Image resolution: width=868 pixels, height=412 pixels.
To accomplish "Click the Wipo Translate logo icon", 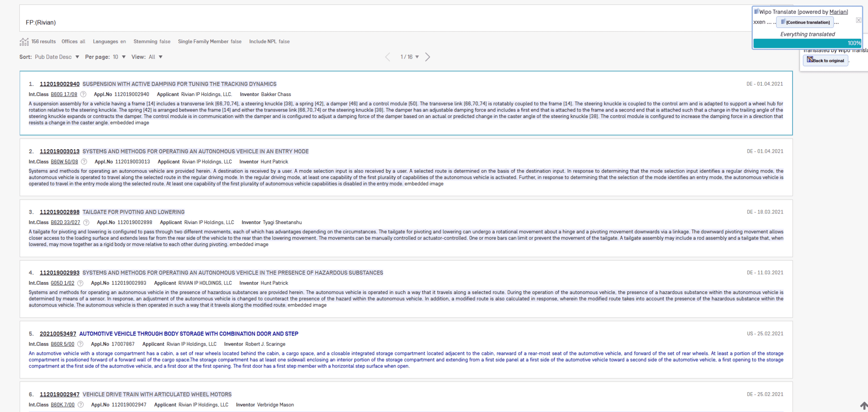I will coord(757,11).
